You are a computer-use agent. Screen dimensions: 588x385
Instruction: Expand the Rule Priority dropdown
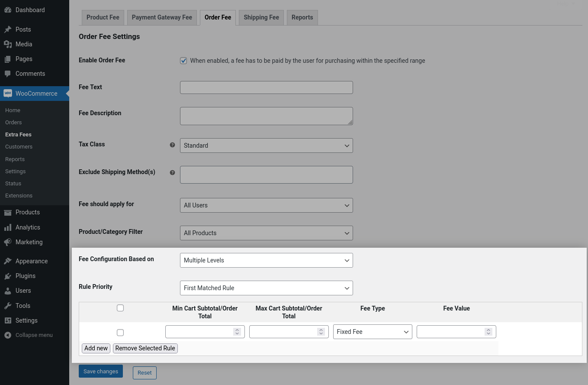tap(266, 288)
